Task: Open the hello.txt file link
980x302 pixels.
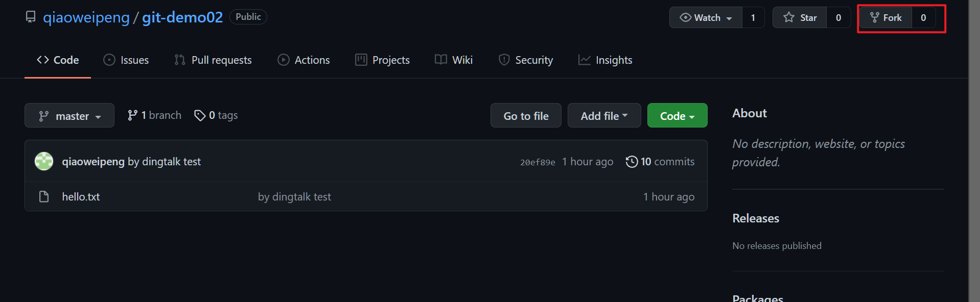Action: tap(81, 197)
